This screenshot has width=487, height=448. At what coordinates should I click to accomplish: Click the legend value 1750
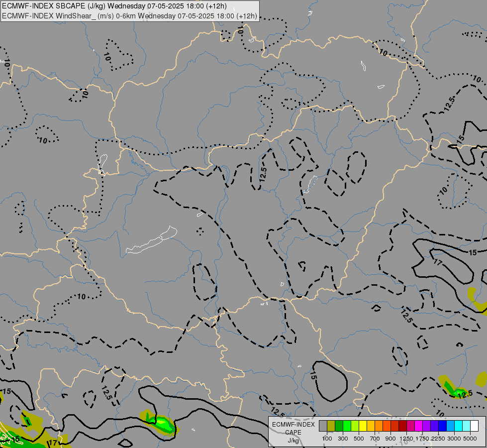coord(422,439)
